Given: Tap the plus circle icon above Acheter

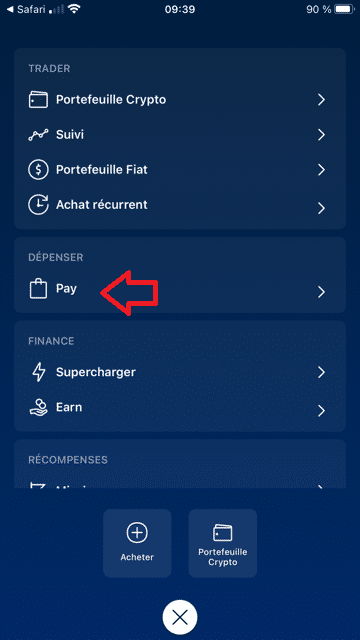Looking at the screenshot, I should (x=137, y=533).
